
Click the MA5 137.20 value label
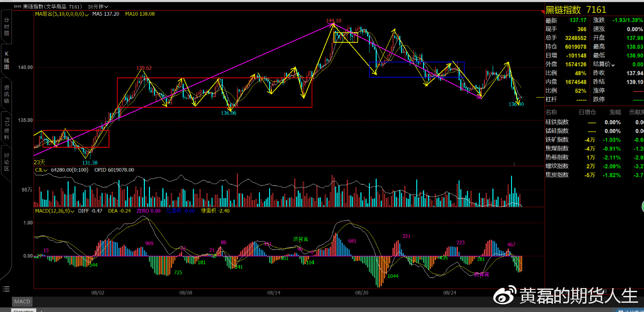(x=106, y=14)
